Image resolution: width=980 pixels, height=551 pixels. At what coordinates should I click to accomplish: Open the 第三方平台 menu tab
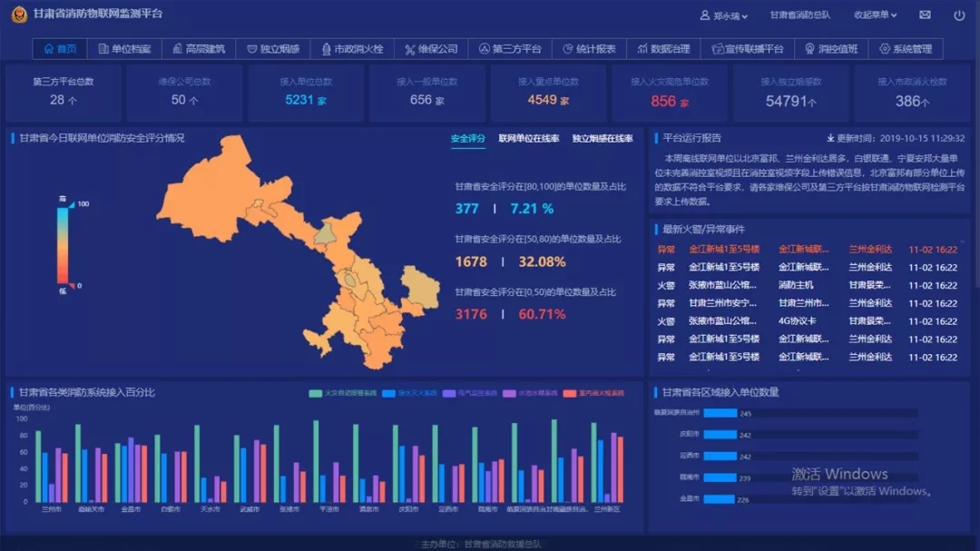coord(510,49)
